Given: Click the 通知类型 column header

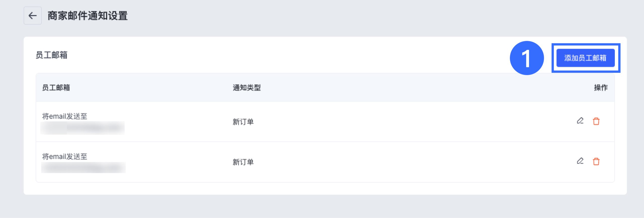Looking at the screenshot, I should point(247,88).
